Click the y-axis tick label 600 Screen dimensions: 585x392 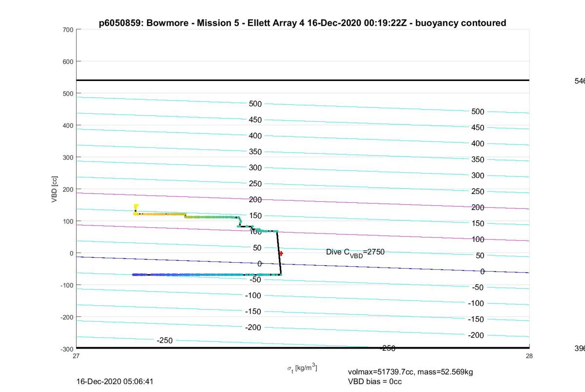coord(68,61)
